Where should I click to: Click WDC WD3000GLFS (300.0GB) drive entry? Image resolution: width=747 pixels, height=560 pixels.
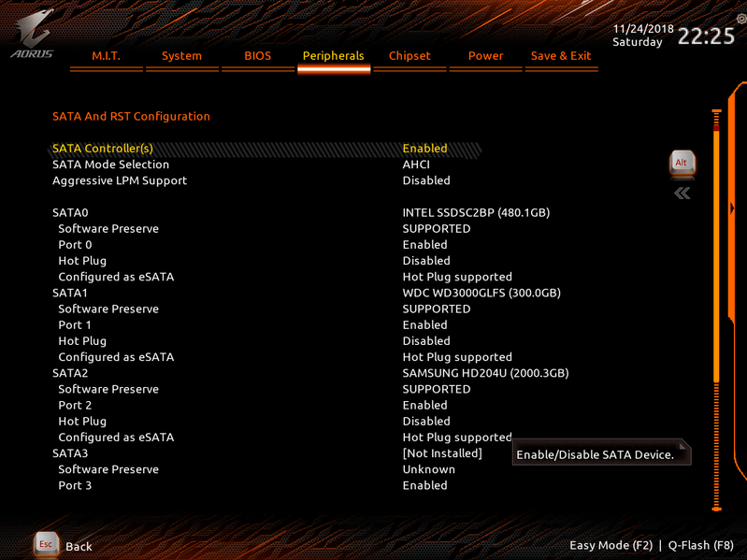click(x=481, y=293)
